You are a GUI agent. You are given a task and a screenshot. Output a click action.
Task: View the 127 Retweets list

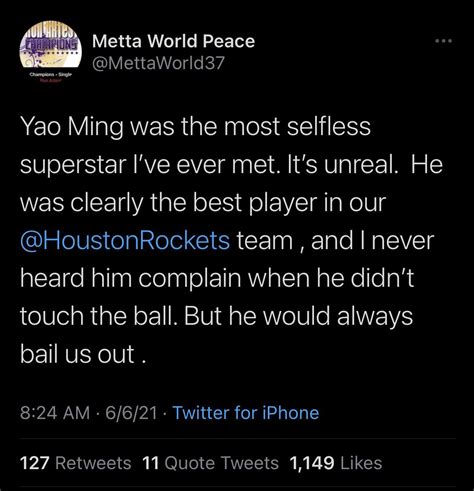[76, 463]
